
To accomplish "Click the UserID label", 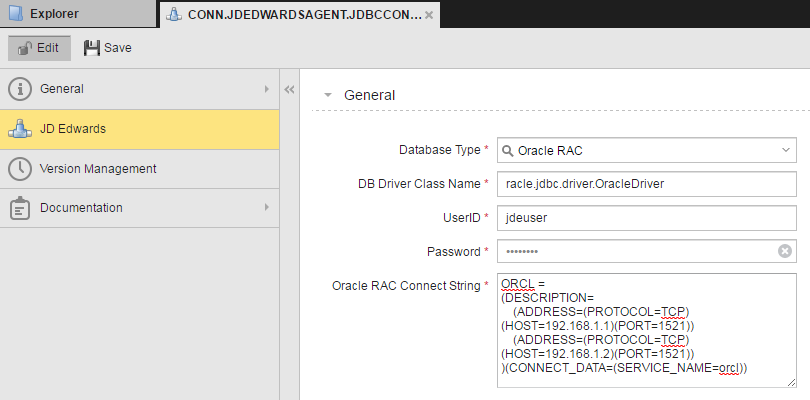I will (x=461, y=218).
